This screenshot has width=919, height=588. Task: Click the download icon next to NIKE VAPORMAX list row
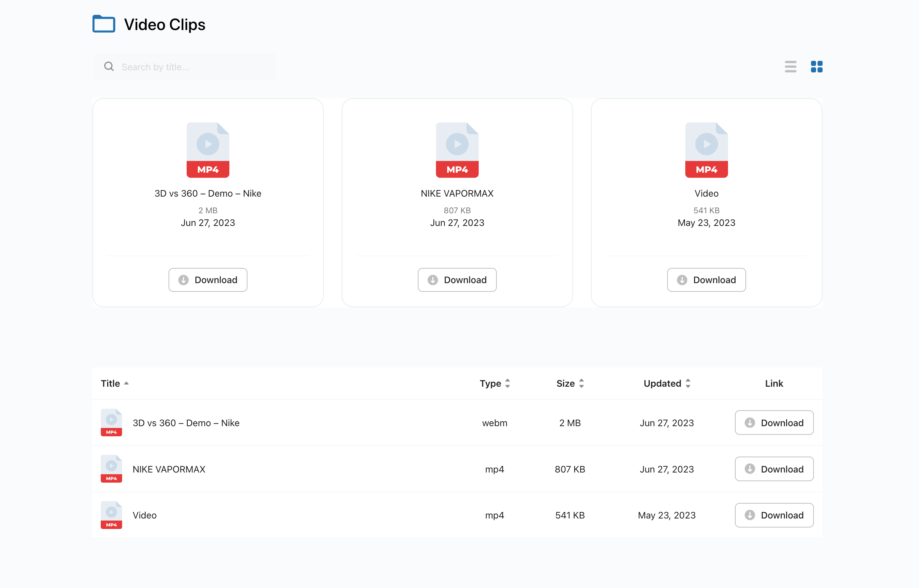pos(749,469)
